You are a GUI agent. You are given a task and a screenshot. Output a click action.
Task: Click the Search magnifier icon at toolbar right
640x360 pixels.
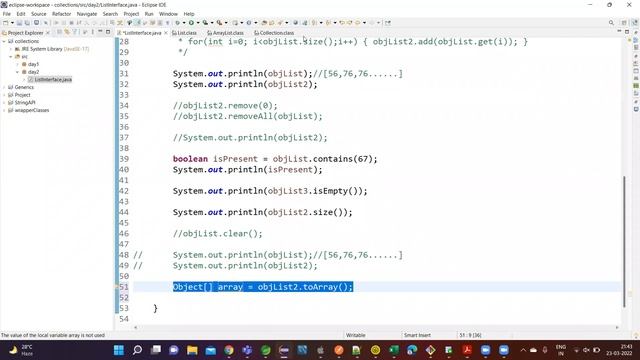tap(611, 23)
